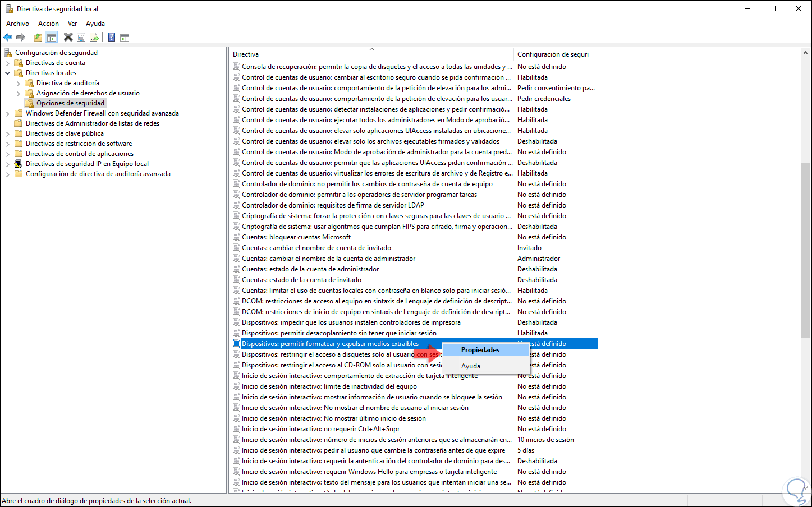Expand Directivas de control de aplicaciones node
The height and width of the screenshot is (507, 812).
pyautogui.click(x=8, y=154)
